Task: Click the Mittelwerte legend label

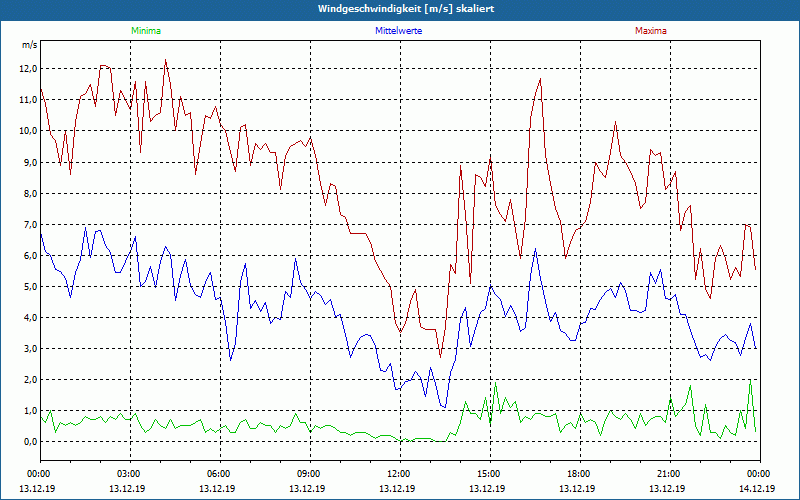Action: (398, 31)
